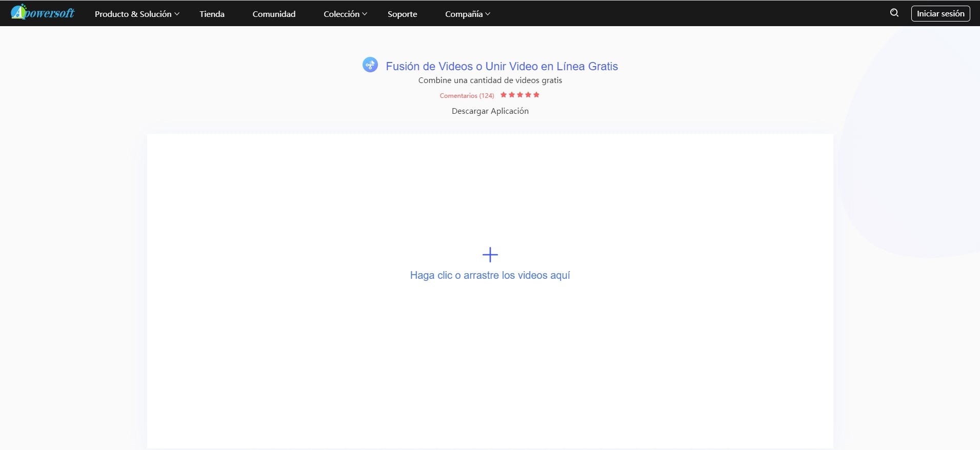The width and height of the screenshot is (980, 450).
Task: Click 'Combine una cantidad de videos gratis' text
Action: tap(490, 80)
